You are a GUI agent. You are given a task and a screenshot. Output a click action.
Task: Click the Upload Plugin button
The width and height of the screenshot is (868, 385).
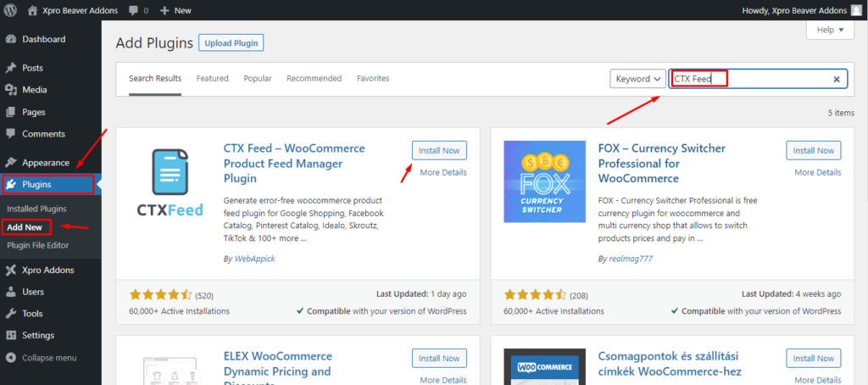tap(231, 43)
